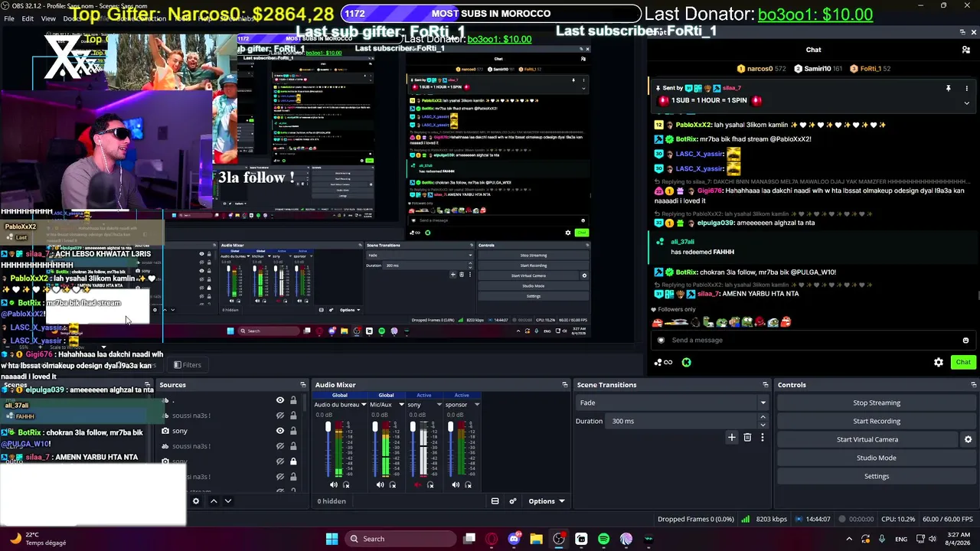Open the Windows Start menu
Viewport: 980px width, 551px height.
click(x=332, y=539)
